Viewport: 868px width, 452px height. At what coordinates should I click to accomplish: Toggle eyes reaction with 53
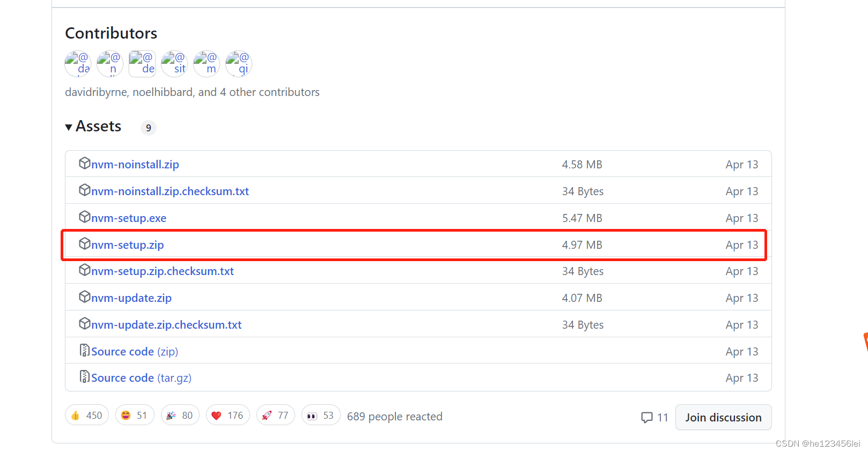(321, 416)
